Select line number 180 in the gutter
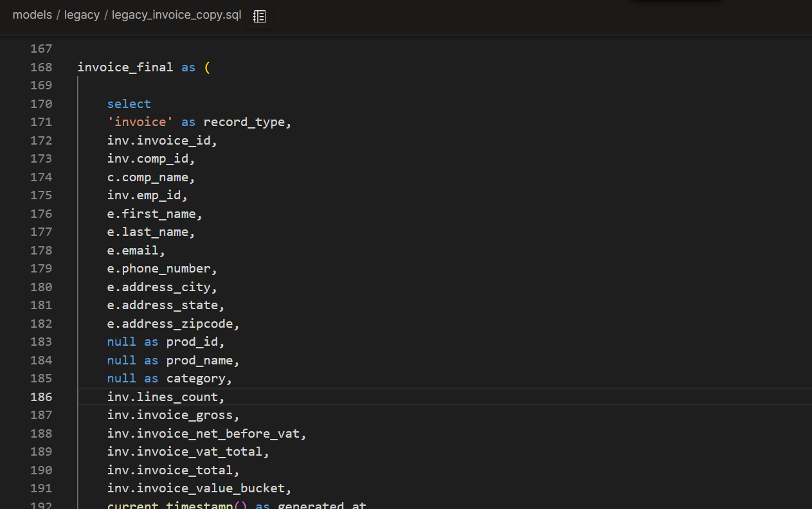 [41, 287]
